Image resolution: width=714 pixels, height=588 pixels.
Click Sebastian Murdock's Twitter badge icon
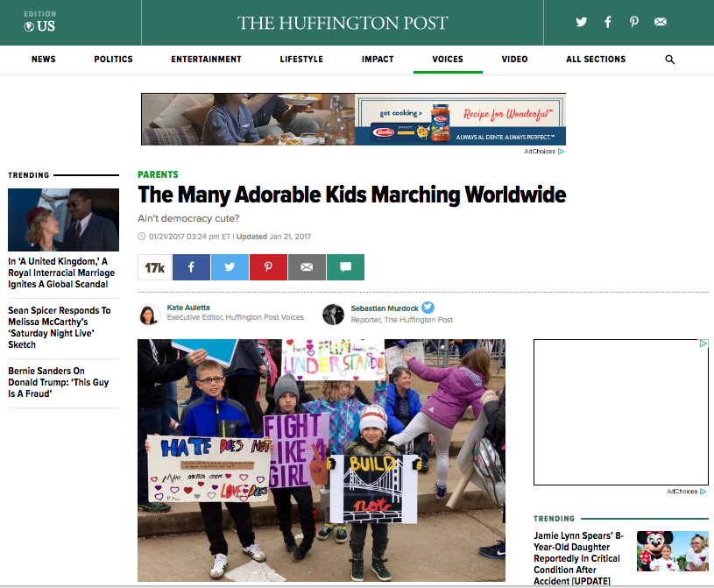[x=428, y=308]
